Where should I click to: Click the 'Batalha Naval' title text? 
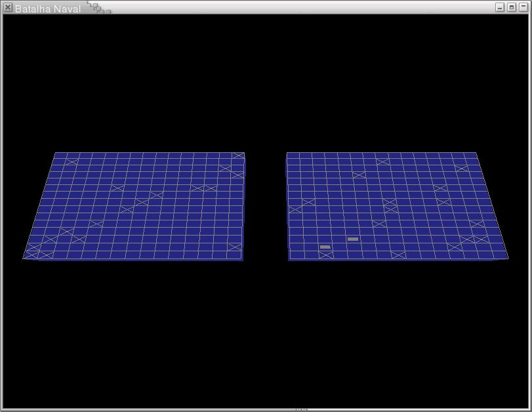tap(48, 9)
